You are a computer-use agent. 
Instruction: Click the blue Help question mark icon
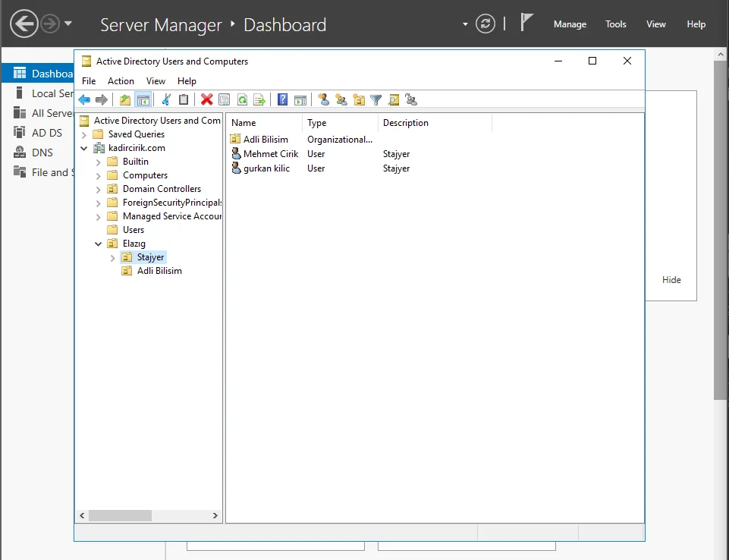click(282, 99)
